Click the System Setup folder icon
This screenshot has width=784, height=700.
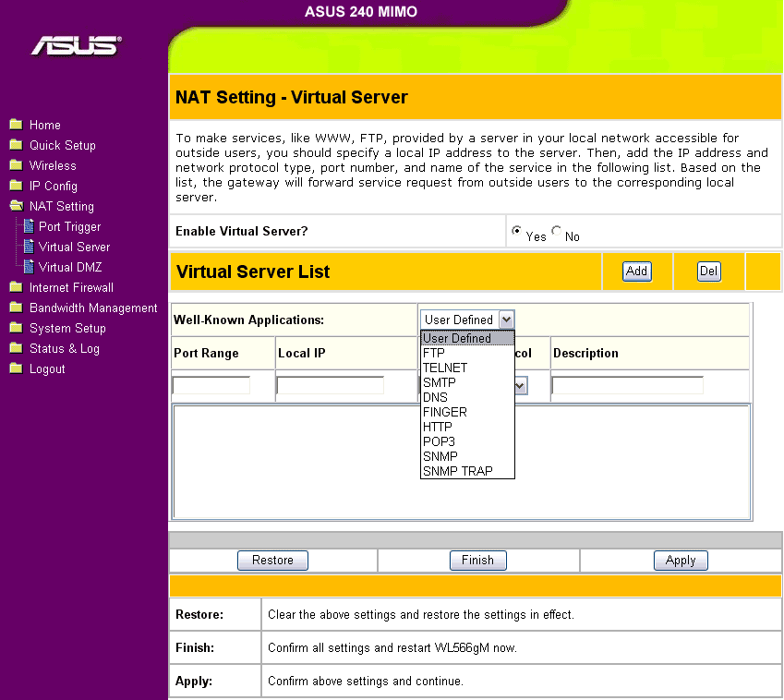tap(16, 328)
